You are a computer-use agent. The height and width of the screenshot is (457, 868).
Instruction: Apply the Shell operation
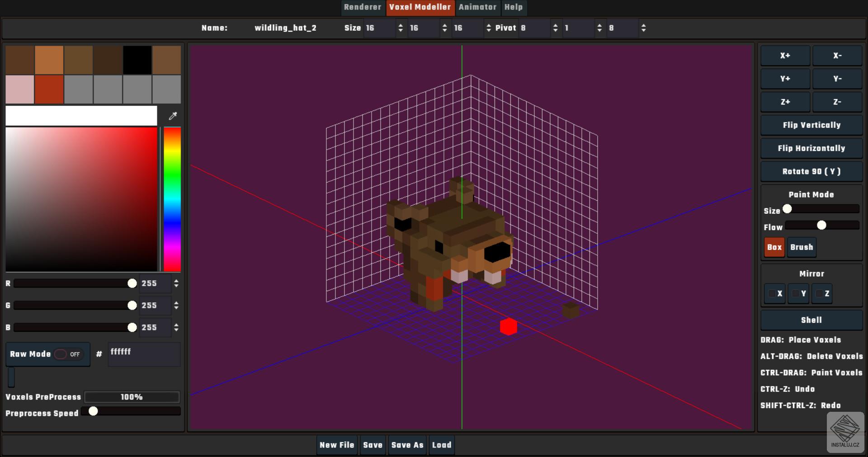click(x=811, y=320)
